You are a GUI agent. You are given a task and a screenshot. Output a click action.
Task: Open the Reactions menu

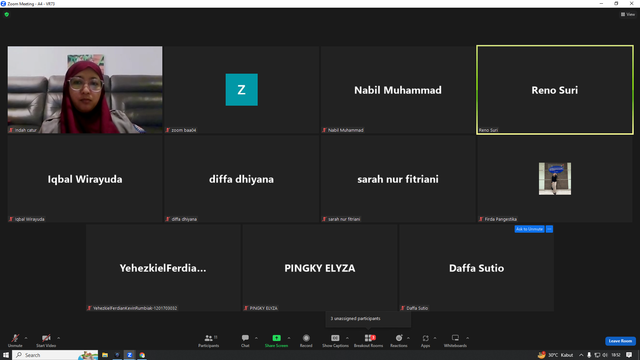point(399,340)
